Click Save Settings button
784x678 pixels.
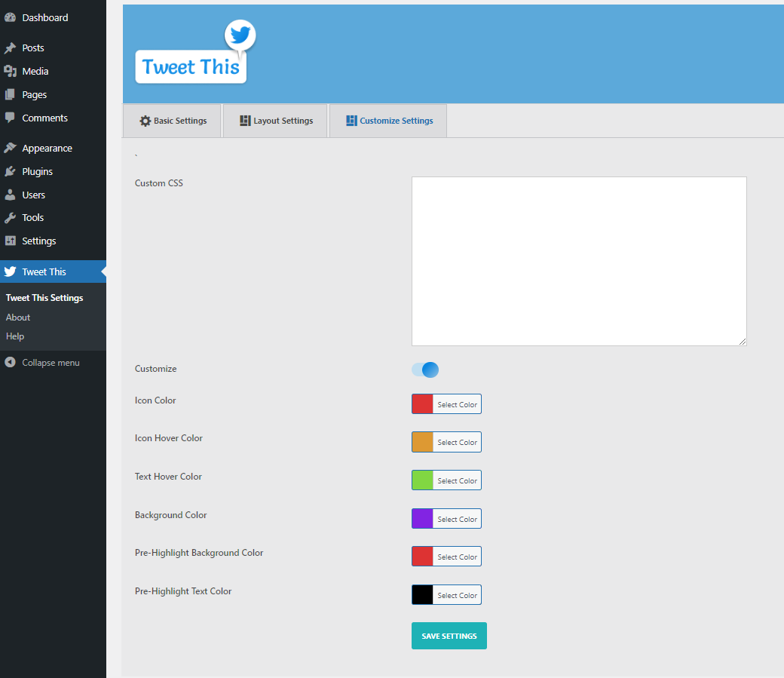[x=449, y=636]
